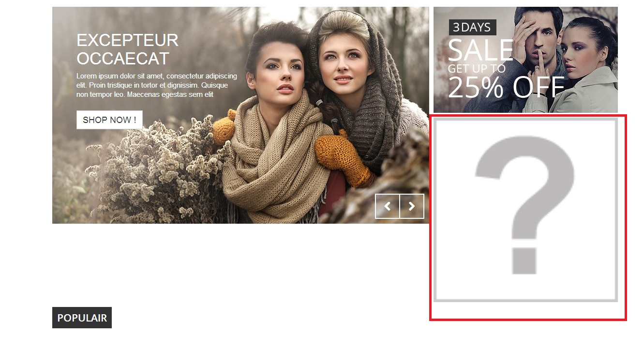Open the SALE promotion headline
The image size is (644, 337).
click(x=480, y=49)
